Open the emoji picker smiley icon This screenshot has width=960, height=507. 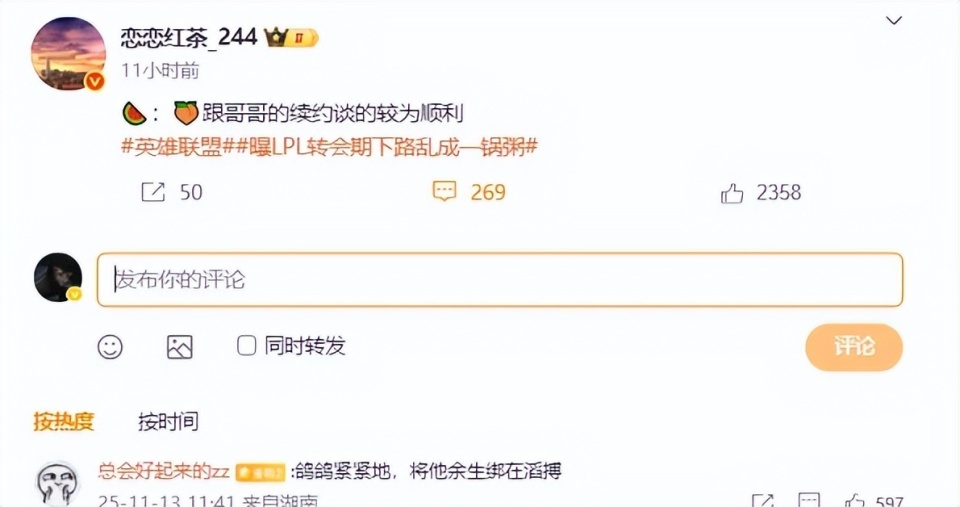[x=110, y=347]
